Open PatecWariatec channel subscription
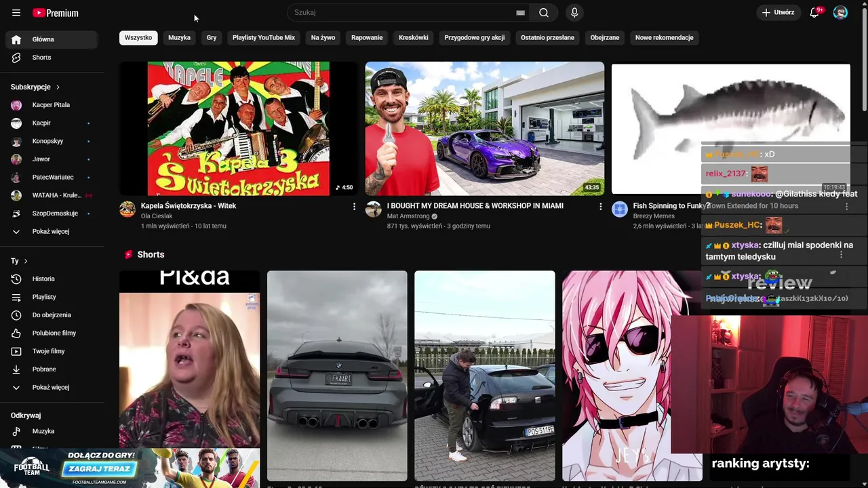868x488 pixels. (52, 178)
